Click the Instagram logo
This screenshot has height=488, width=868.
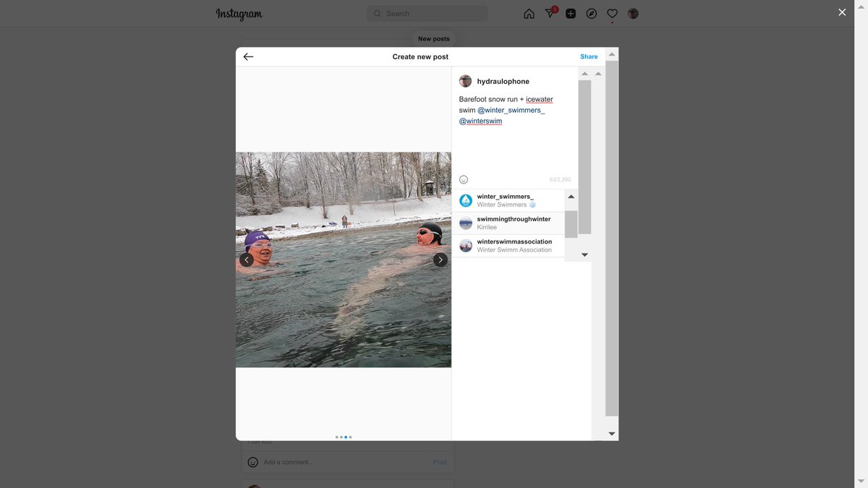click(x=239, y=14)
